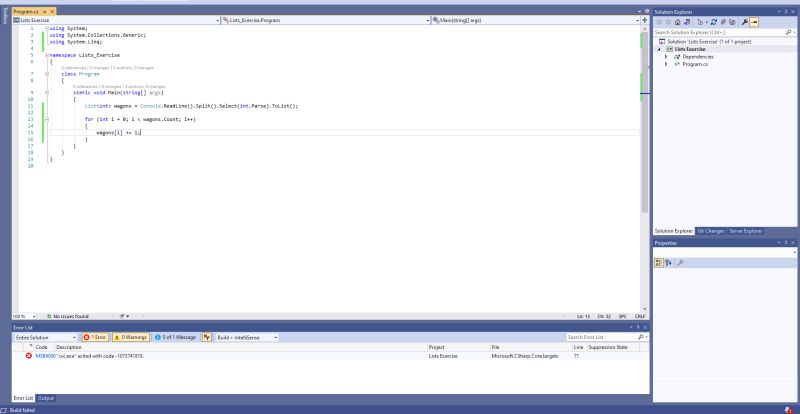
Task: Switch views icon in Solution Explorer toolbar
Action: [x=687, y=22]
